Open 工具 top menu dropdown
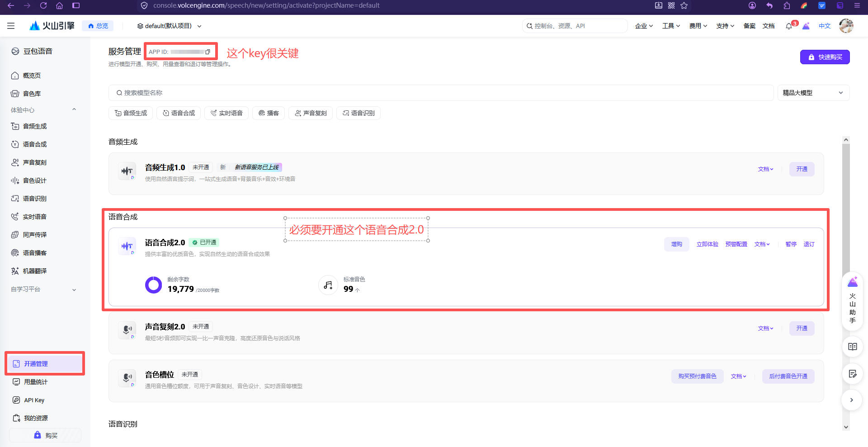The width and height of the screenshot is (868, 447). pyautogui.click(x=671, y=26)
